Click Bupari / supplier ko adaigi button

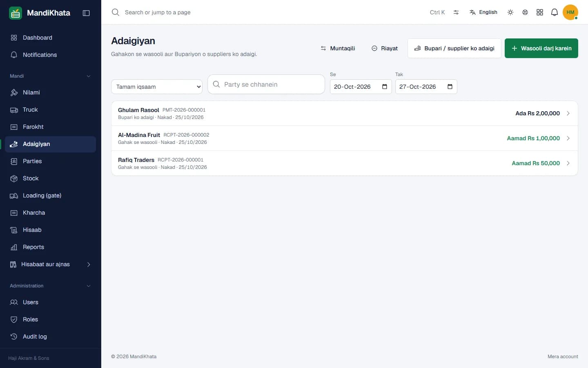click(x=454, y=48)
